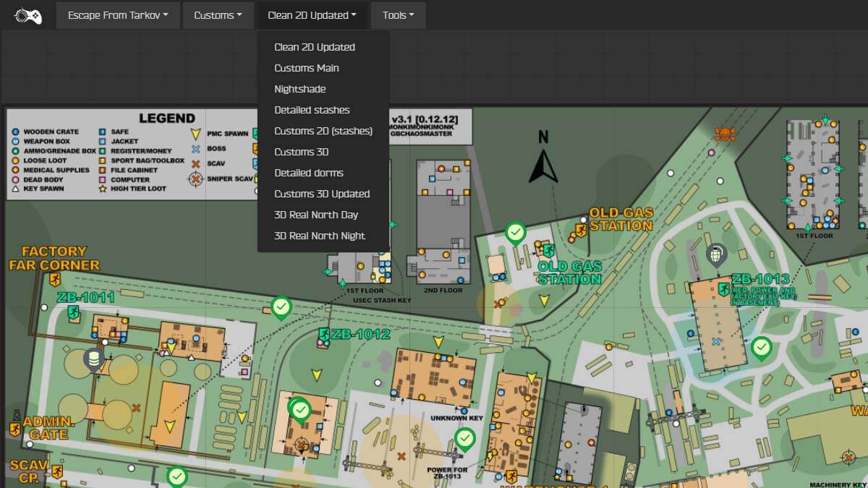Pick Detailed dorms from the list
Image resolution: width=868 pixels, height=488 pixels.
[x=309, y=173]
